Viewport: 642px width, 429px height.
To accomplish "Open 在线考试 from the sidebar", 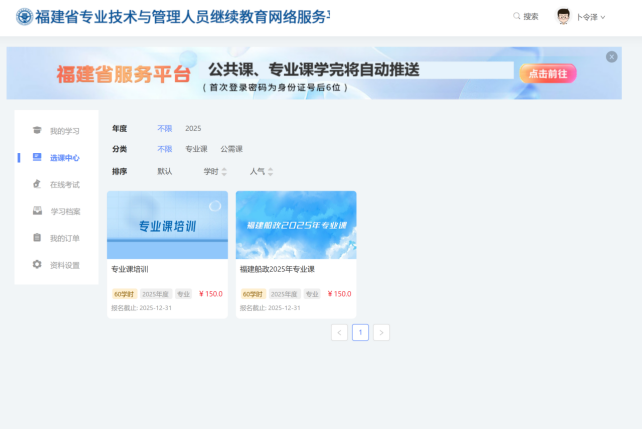I will (56, 185).
